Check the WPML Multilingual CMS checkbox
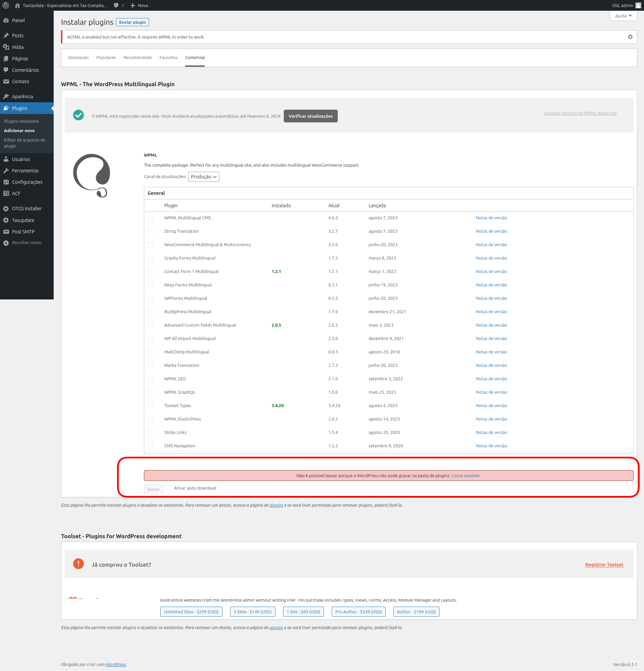The image size is (644, 671). click(150, 218)
